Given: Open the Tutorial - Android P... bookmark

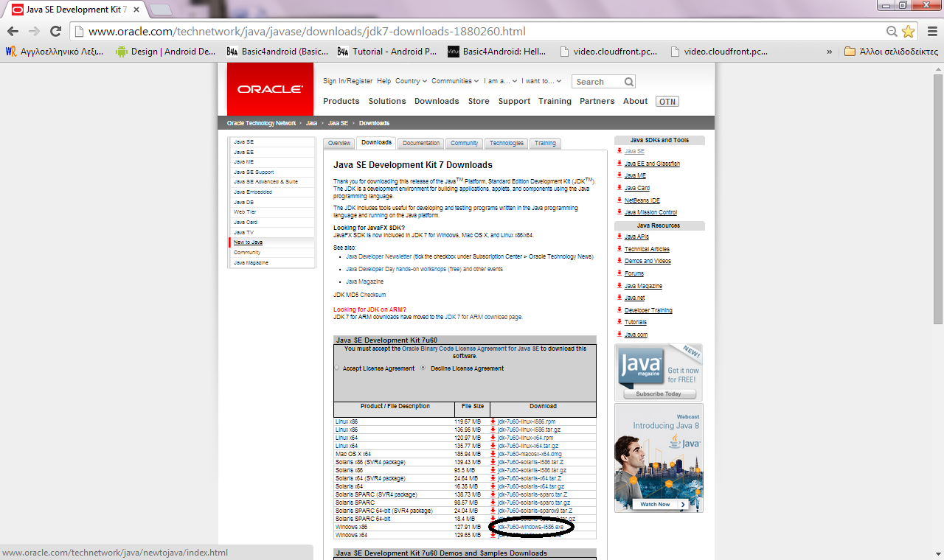Looking at the screenshot, I should coord(387,52).
